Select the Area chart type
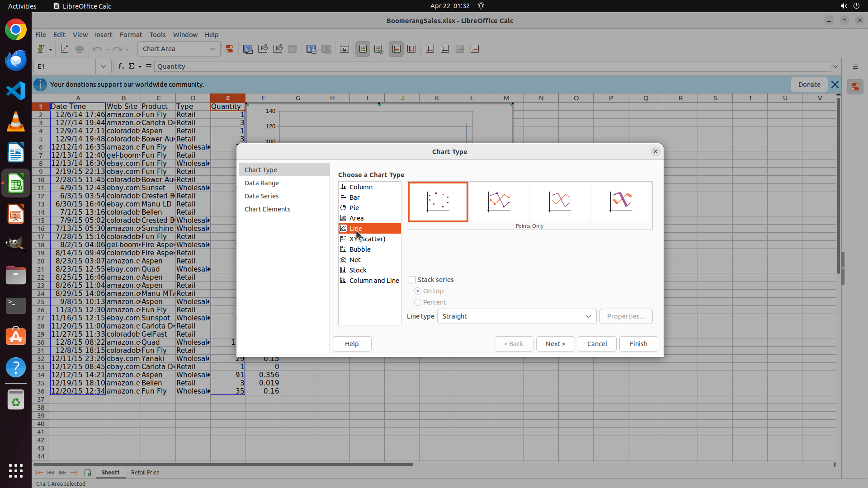The width and height of the screenshot is (868, 488). pyautogui.click(x=356, y=218)
